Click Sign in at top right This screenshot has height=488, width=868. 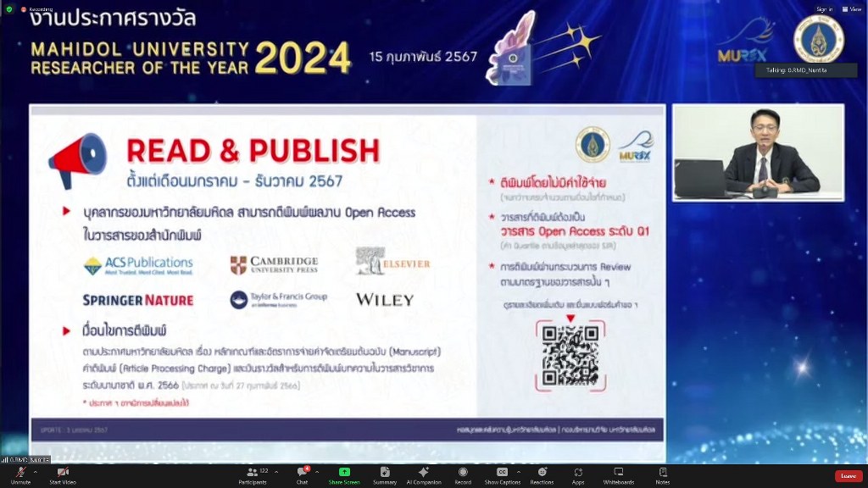tap(824, 8)
